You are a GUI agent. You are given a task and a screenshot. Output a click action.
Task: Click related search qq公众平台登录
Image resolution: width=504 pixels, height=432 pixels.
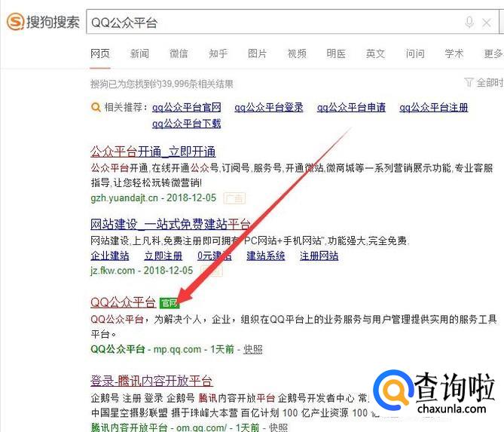tap(269, 107)
